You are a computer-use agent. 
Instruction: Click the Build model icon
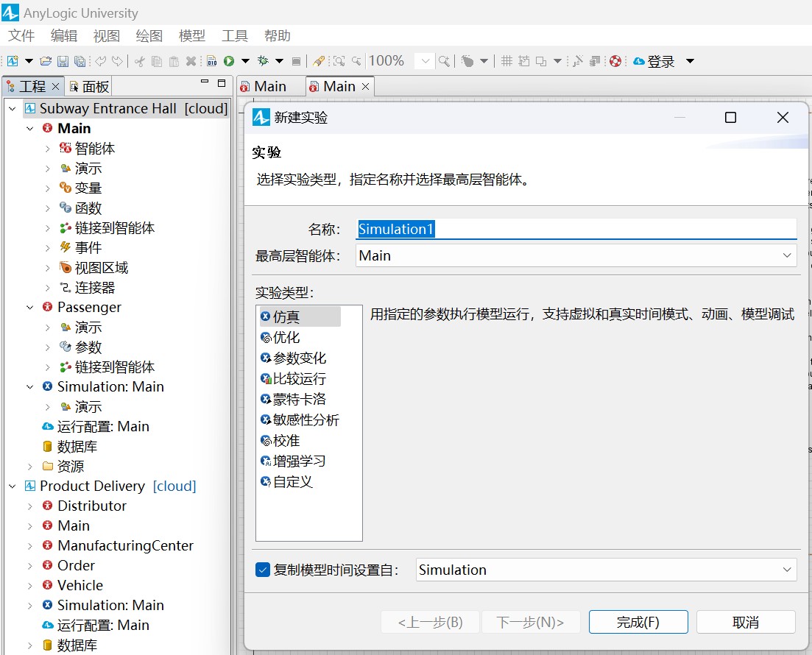211,61
